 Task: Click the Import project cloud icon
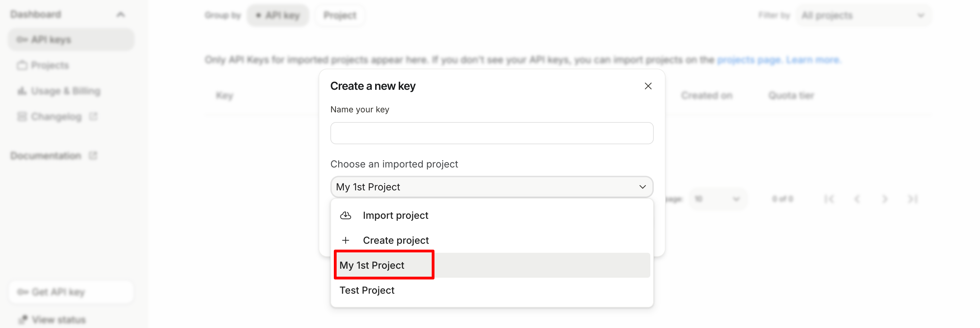(x=345, y=216)
